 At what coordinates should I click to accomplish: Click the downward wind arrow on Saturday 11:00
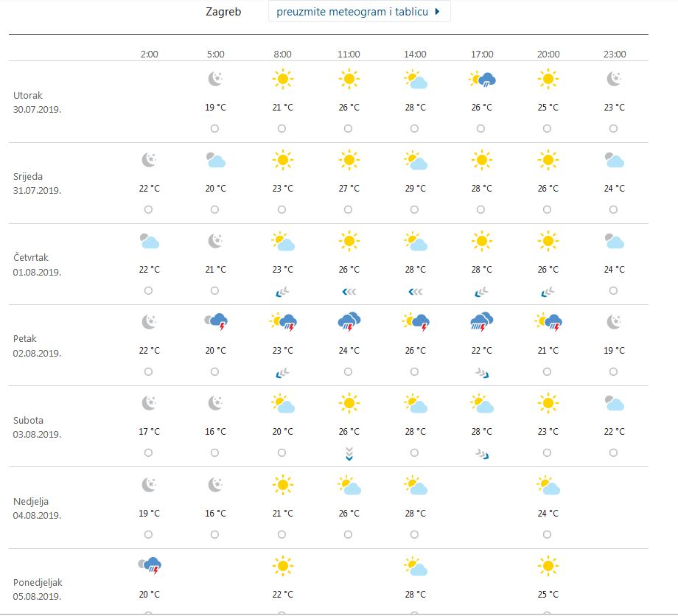point(349,454)
